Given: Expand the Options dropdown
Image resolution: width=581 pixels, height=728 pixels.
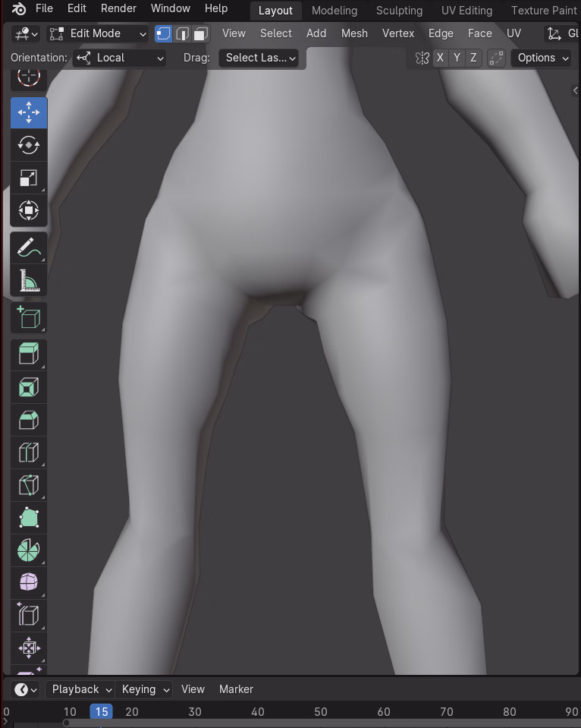Looking at the screenshot, I should pyautogui.click(x=541, y=58).
